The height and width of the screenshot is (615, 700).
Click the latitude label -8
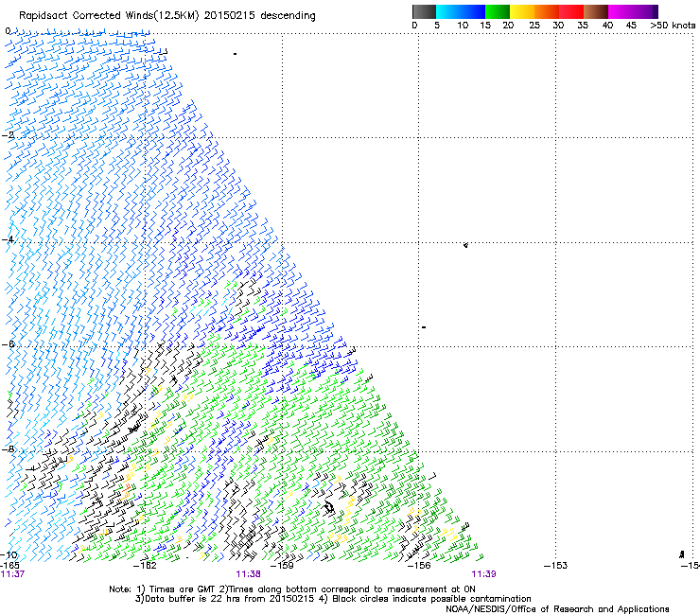click(9, 448)
